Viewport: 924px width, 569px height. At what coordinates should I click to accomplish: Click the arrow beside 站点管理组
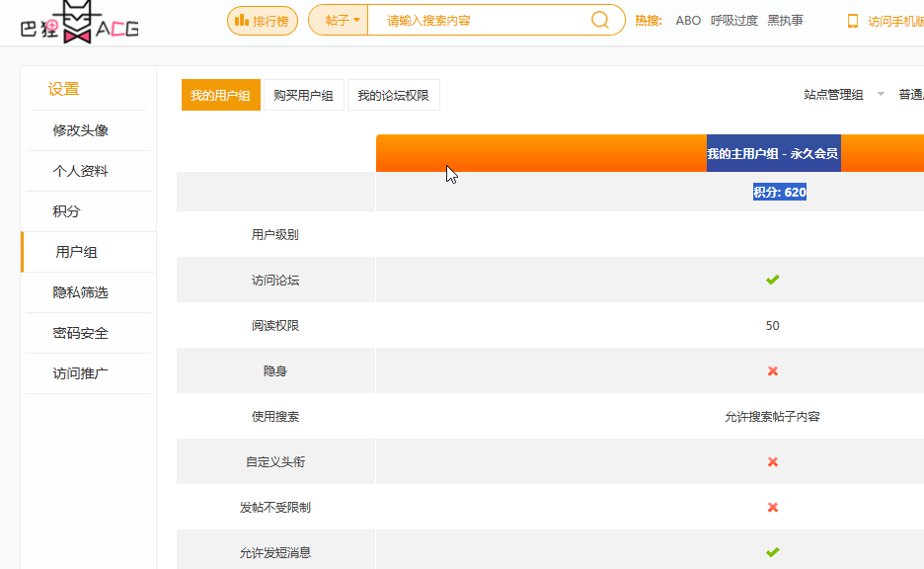(x=881, y=94)
